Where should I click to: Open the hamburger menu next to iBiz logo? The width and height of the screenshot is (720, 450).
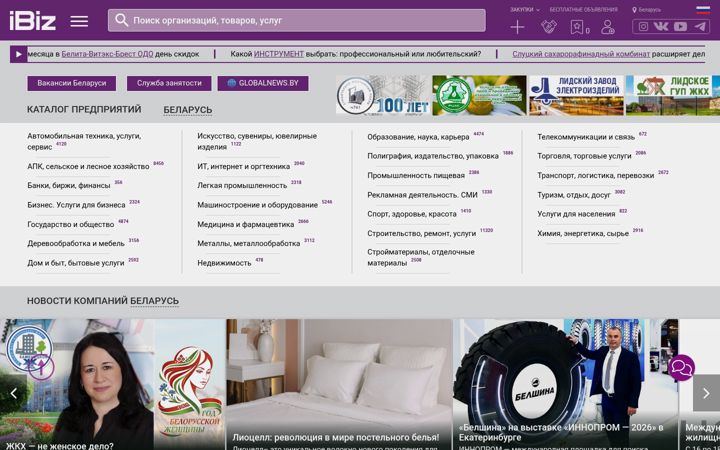(79, 21)
